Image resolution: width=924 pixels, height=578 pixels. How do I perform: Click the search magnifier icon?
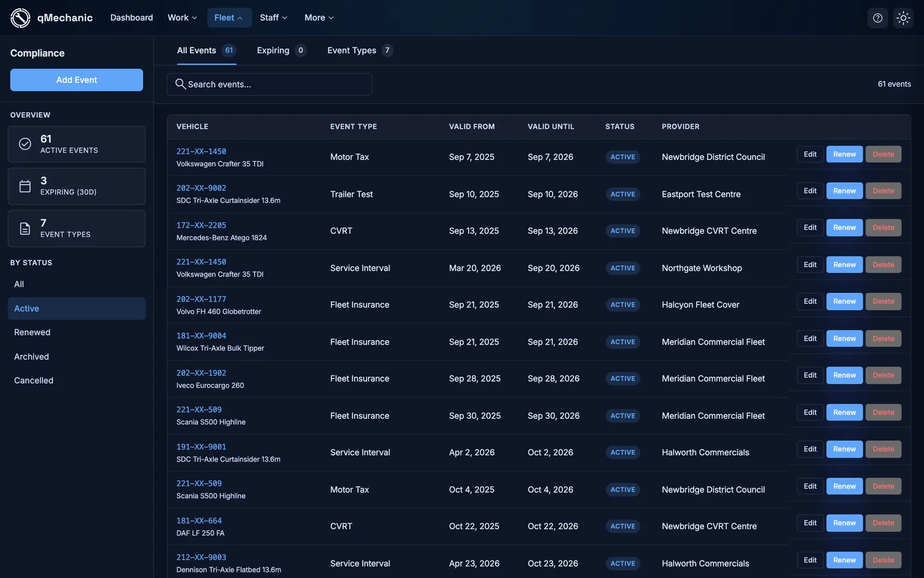(x=180, y=84)
